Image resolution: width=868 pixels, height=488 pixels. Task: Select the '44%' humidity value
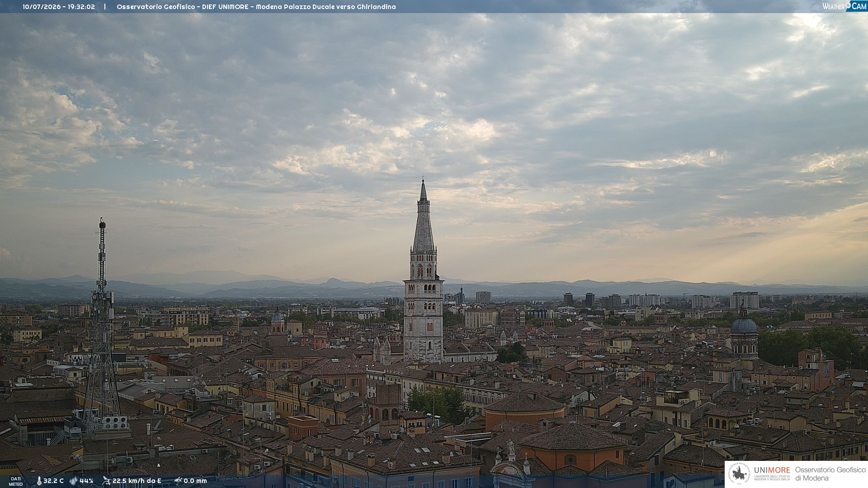(x=86, y=481)
